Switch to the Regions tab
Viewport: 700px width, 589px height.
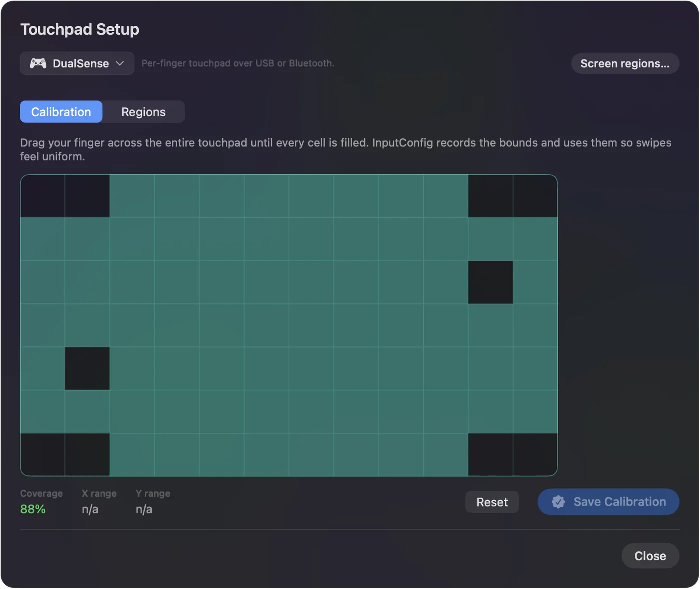coord(143,112)
